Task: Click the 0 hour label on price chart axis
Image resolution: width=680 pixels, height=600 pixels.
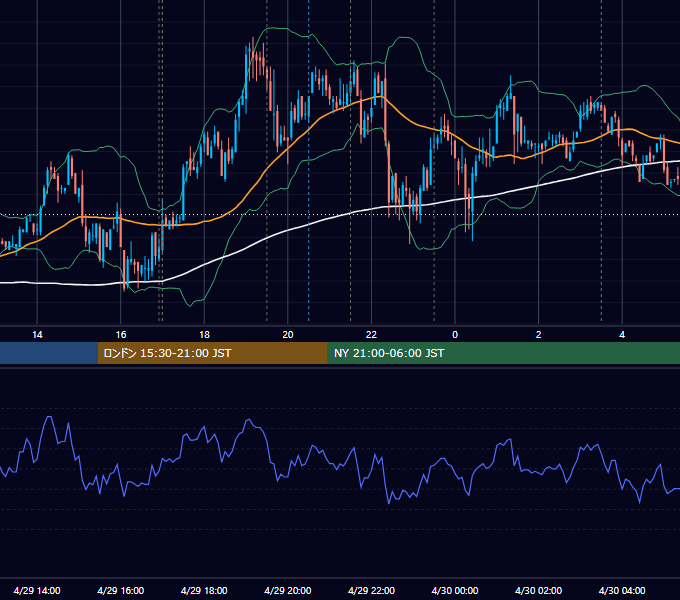Action: tap(455, 335)
